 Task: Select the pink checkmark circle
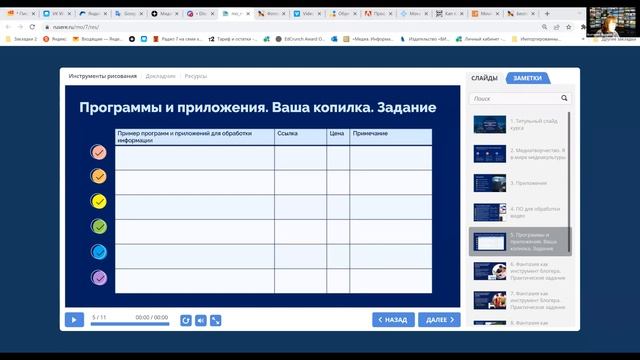point(98,152)
